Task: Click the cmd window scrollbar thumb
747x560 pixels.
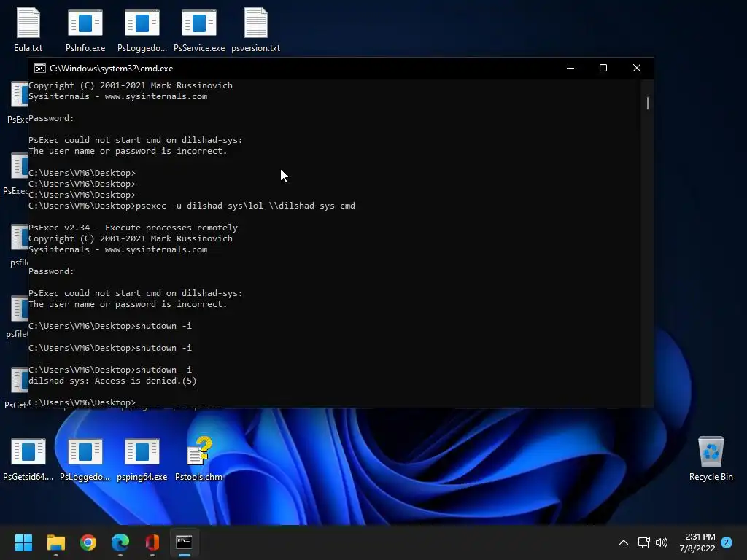Action: tap(648, 103)
